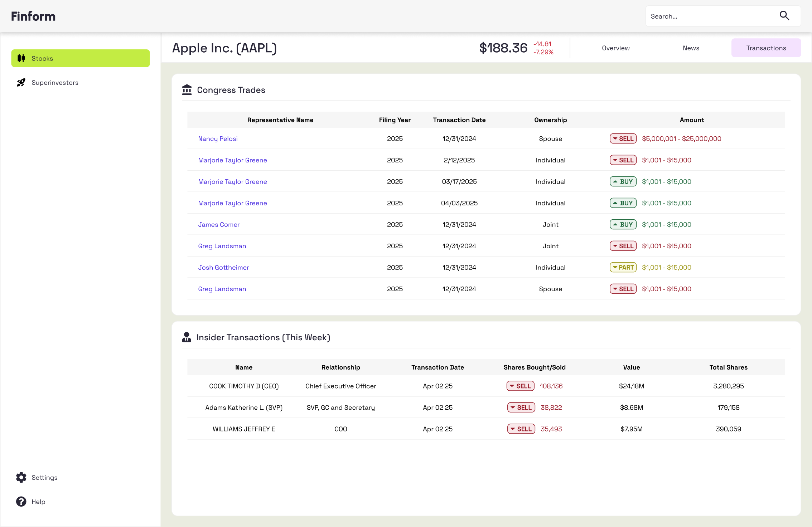The image size is (812, 527).
Task: Open the Help page
Action: pyautogui.click(x=31, y=502)
